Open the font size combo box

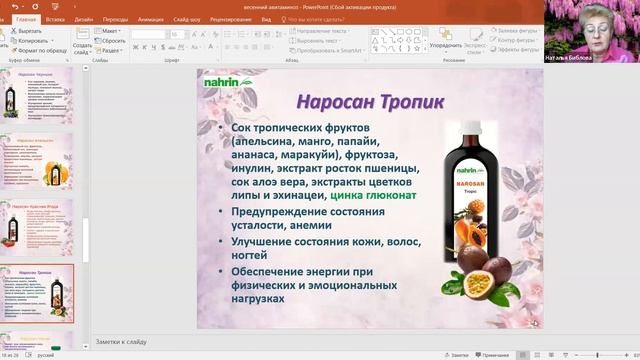pyautogui.click(x=179, y=35)
